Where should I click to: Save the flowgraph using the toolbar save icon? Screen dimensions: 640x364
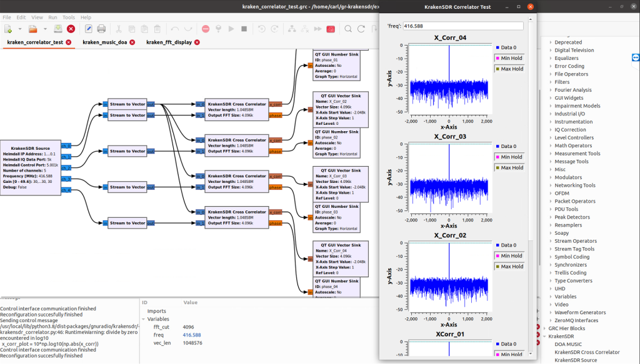tap(58, 29)
